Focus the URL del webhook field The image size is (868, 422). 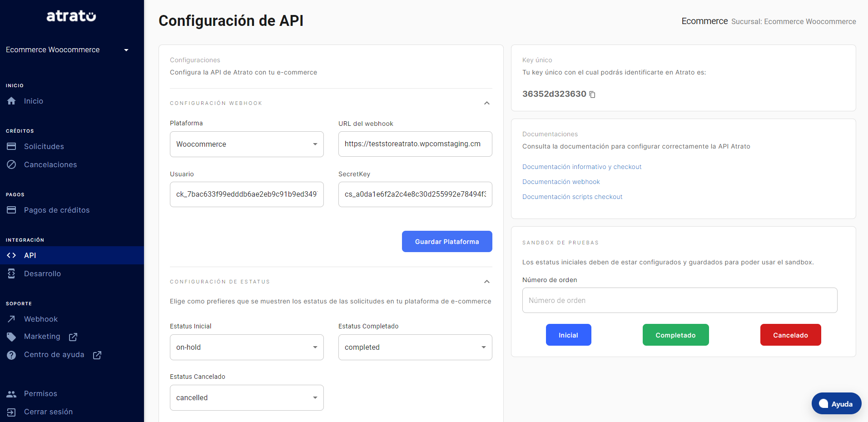[415, 144]
